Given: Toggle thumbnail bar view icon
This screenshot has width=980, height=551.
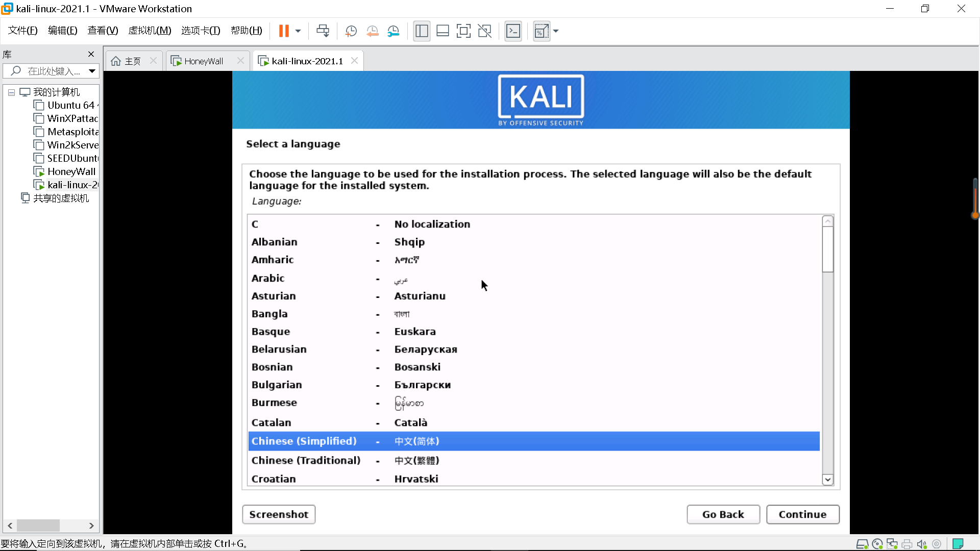Looking at the screenshot, I should (443, 31).
